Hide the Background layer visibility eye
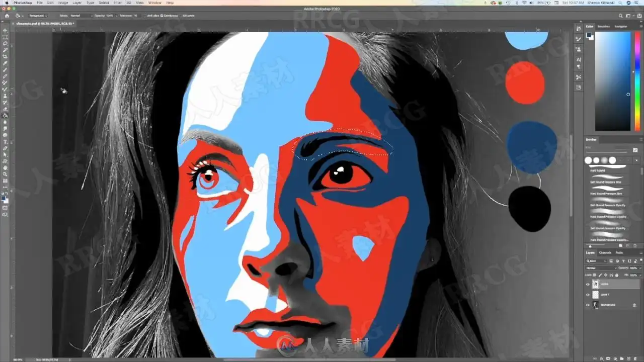Image resolution: width=644 pixels, height=362 pixels. (x=588, y=305)
